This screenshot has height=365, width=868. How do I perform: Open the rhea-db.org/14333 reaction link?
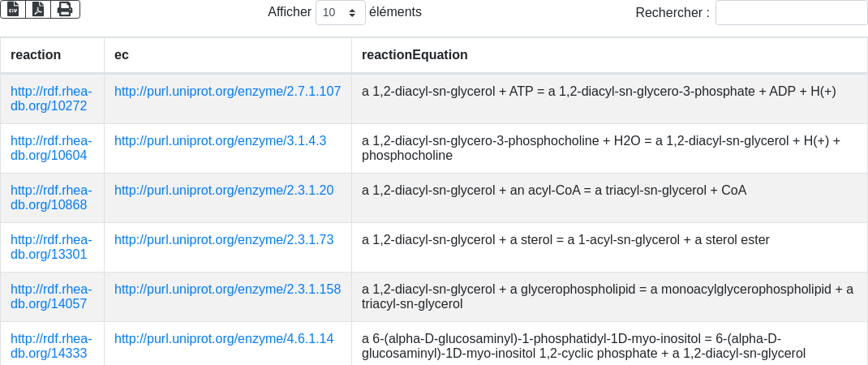click(x=51, y=346)
